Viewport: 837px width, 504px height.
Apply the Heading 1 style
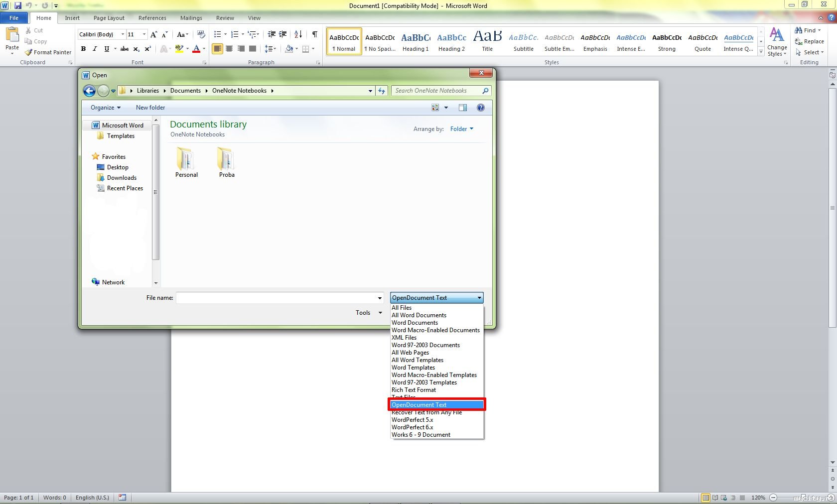pyautogui.click(x=416, y=41)
